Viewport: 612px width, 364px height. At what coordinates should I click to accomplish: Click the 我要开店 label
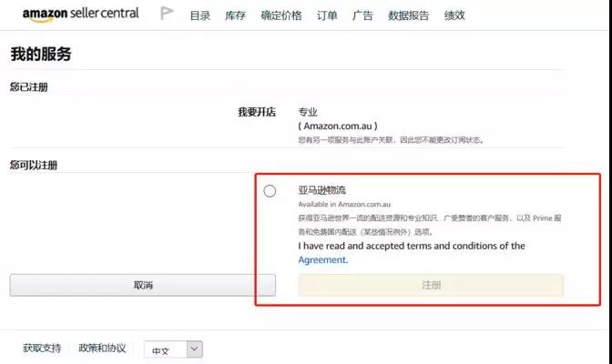(257, 112)
